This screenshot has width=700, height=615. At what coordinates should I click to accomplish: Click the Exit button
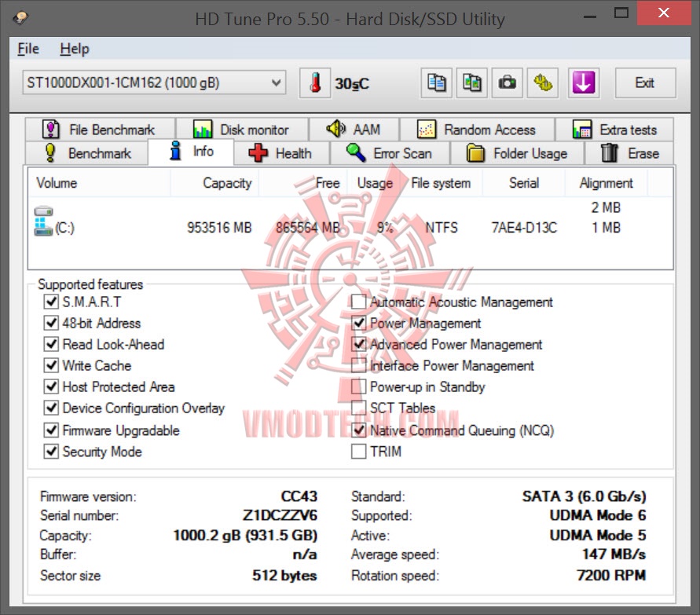645,83
